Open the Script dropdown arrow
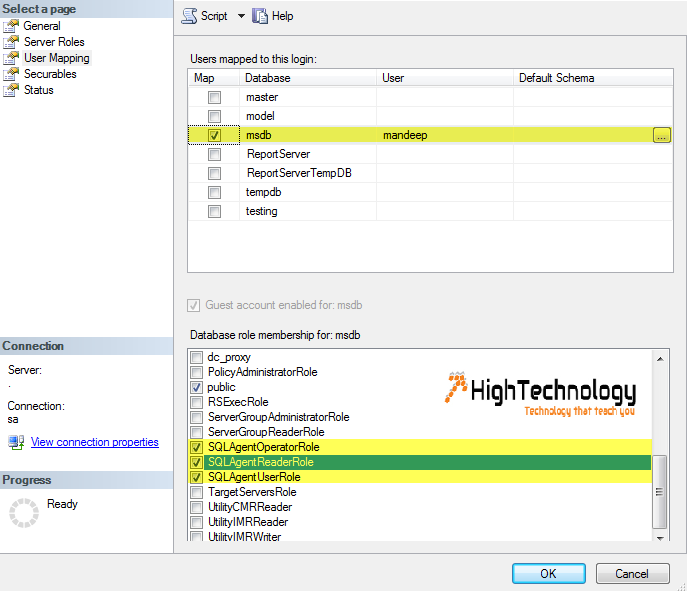Screen dimensions: 687x591 [241, 16]
